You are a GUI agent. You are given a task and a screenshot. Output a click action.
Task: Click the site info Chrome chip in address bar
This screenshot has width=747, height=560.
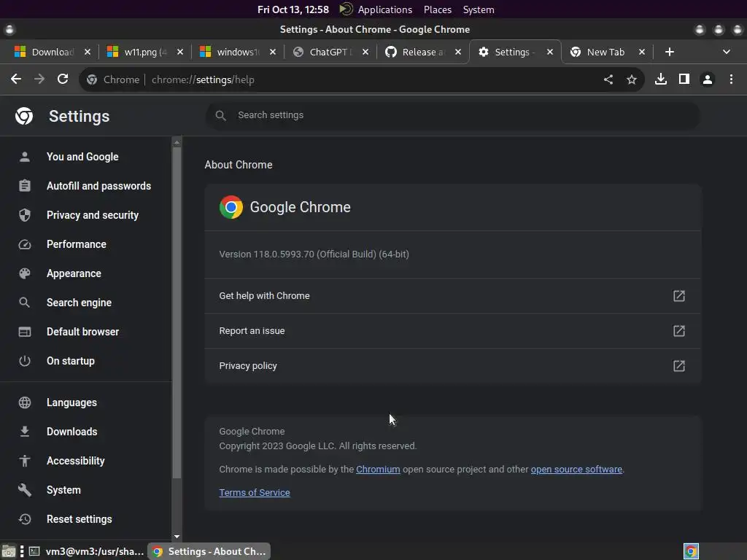click(x=113, y=79)
